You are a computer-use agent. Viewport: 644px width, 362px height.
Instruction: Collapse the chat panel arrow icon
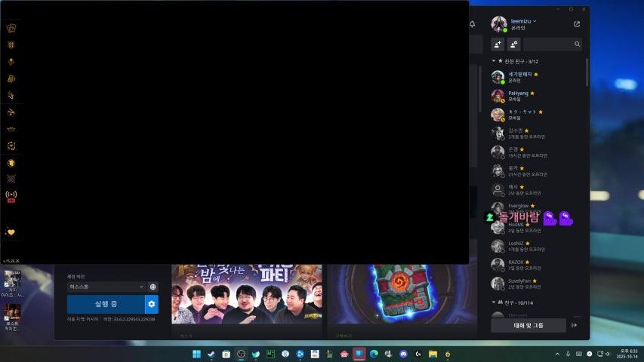click(x=575, y=325)
